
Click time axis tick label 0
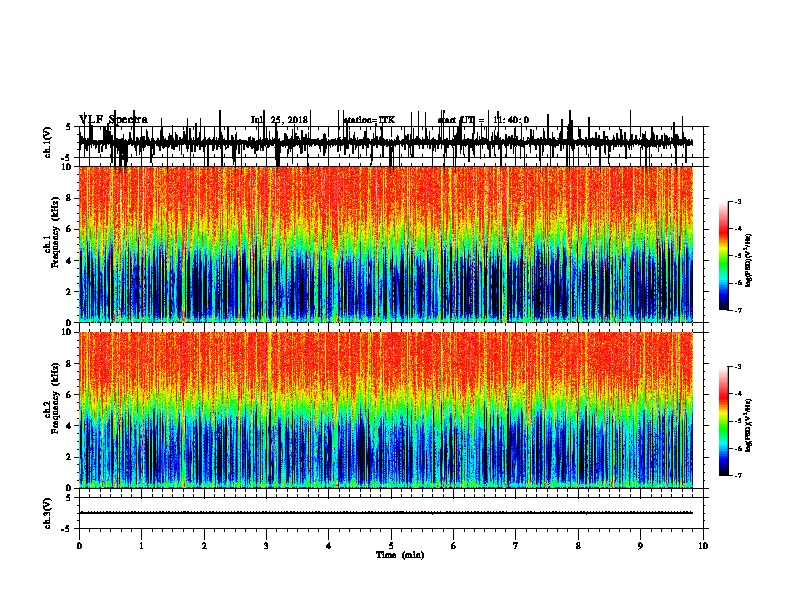click(x=79, y=546)
